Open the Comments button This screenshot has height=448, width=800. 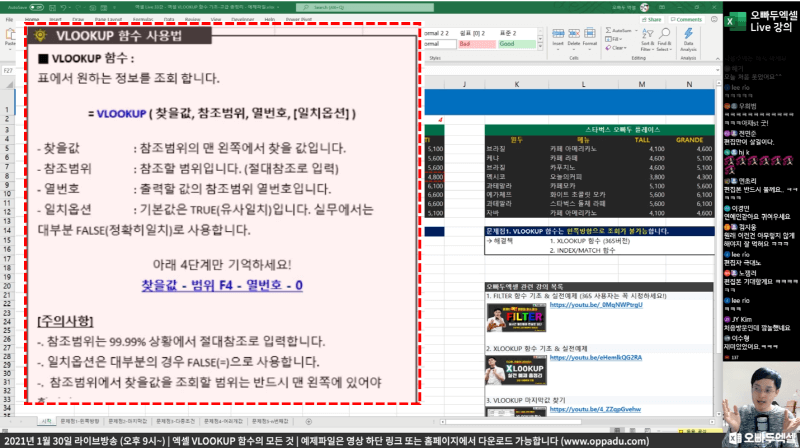click(x=686, y=19)
